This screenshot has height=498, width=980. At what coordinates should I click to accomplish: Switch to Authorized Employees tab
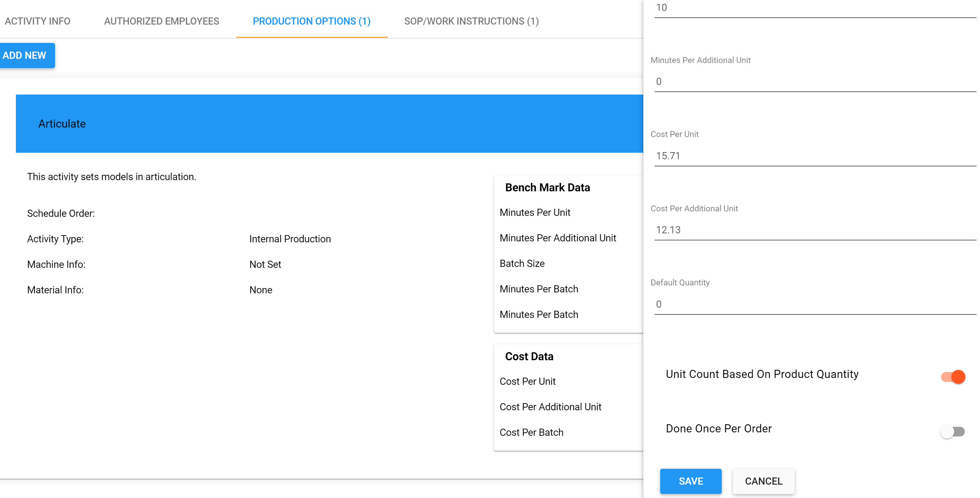click(161, 21)
